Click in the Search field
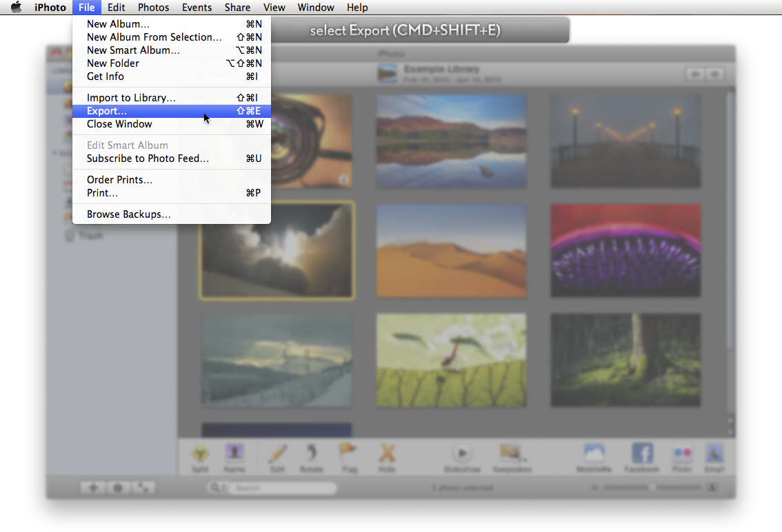 282,488
